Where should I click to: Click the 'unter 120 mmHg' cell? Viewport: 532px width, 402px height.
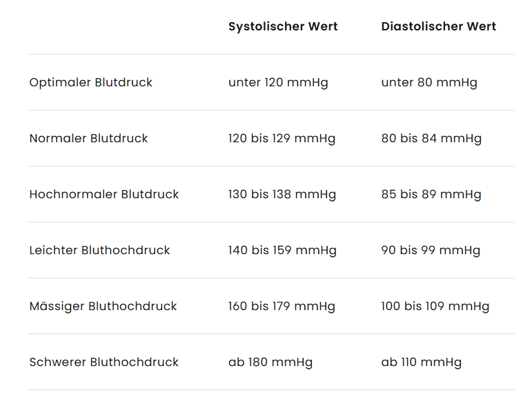(x=278, y=83)
